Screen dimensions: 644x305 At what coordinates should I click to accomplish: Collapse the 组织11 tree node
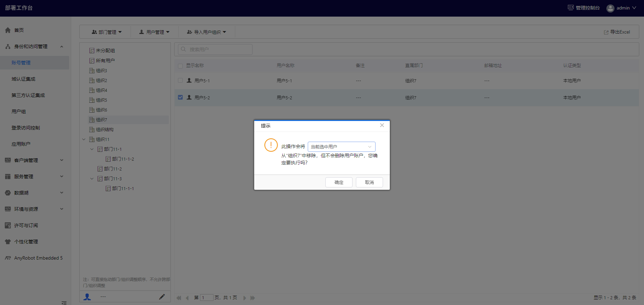click(84, 139)
